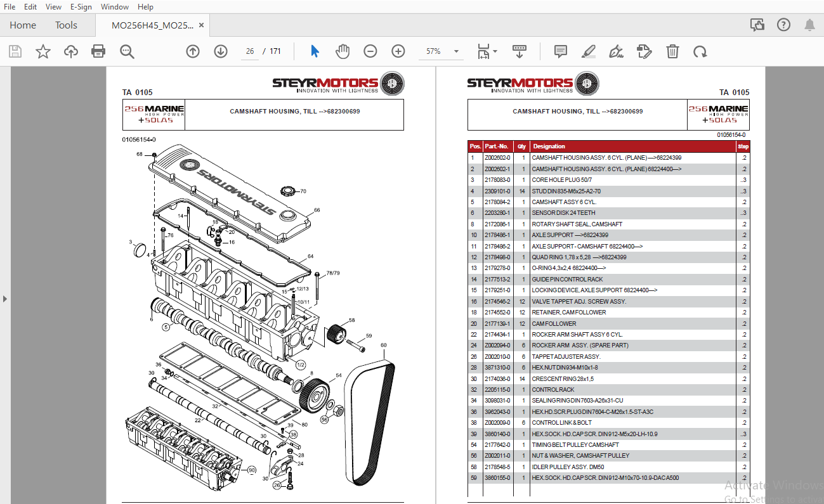Click the TAPPET ADJUSTER ASSY. row
This screenshot has width=824, height=504.
(x=609, y=356)
